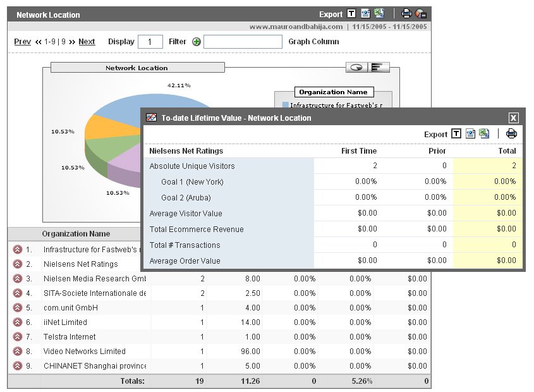Select 'com.unit GmbH' in the table
534x392 pixels.
coord(71,308)
